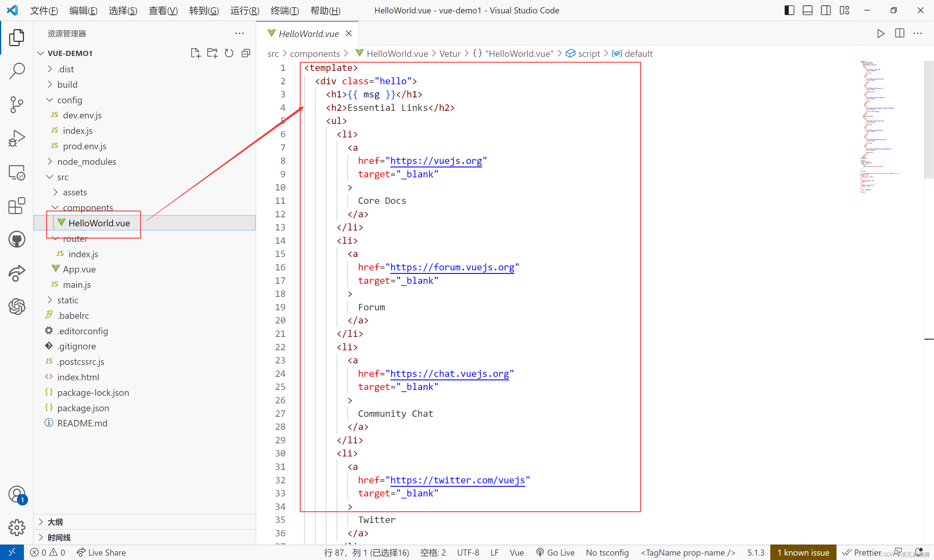Screen dimensions: 934x560
Task: Click errors and warnings count in status bar
Action: [48, 553]
